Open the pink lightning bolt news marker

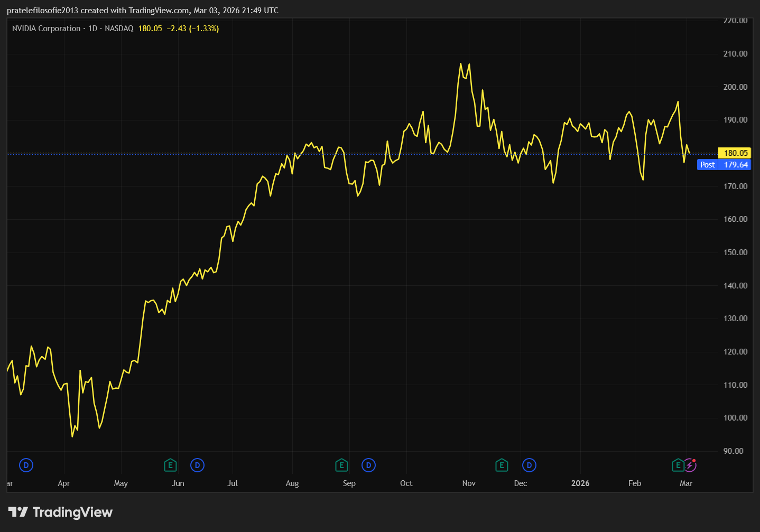pyautogui.click(x=690, y=465)
